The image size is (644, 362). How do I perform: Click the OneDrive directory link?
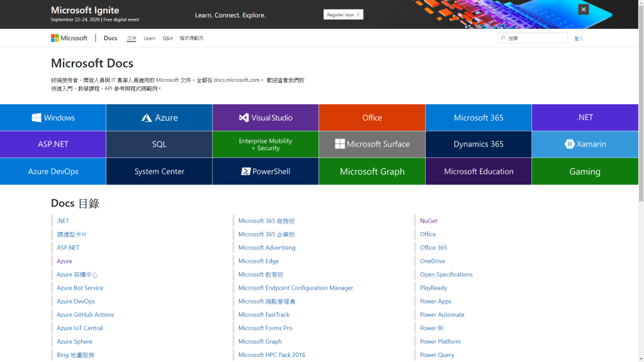click(x=433, y=261)
